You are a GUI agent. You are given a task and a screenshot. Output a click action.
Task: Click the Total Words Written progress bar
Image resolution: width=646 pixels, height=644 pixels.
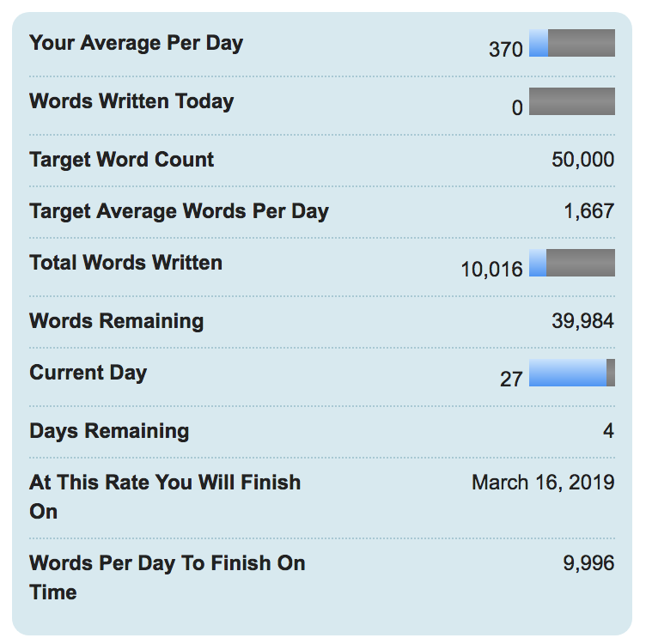click(572, 263)
